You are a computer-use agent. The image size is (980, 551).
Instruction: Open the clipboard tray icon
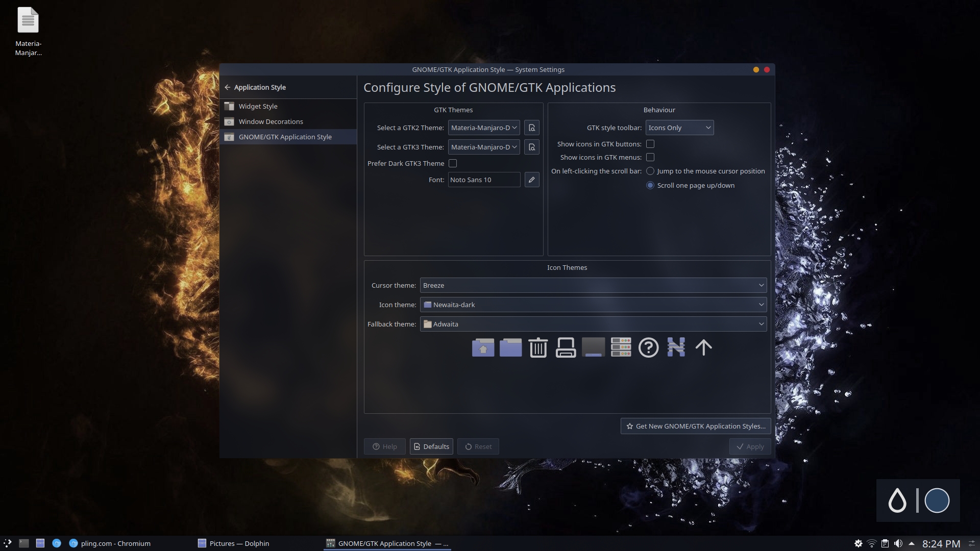point(885,543)
